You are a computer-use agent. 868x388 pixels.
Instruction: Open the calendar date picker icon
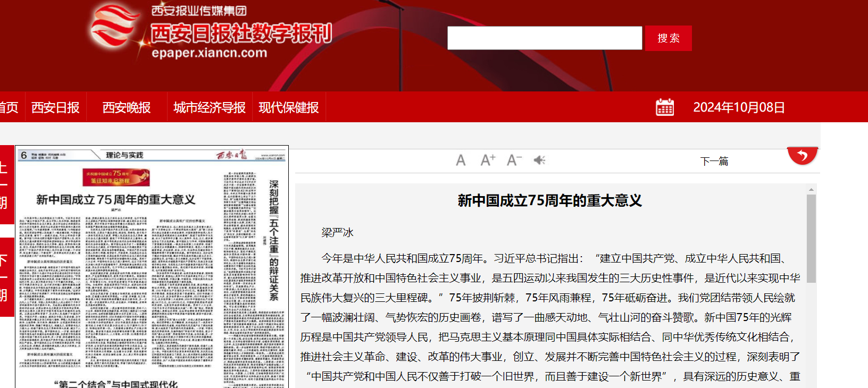(664, 107)
